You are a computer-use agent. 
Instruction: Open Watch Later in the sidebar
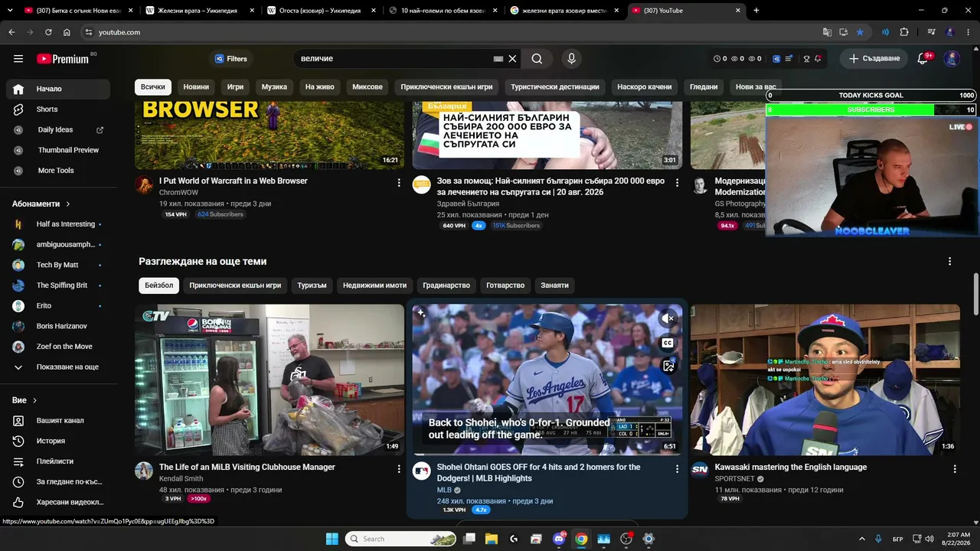point(58,482)
